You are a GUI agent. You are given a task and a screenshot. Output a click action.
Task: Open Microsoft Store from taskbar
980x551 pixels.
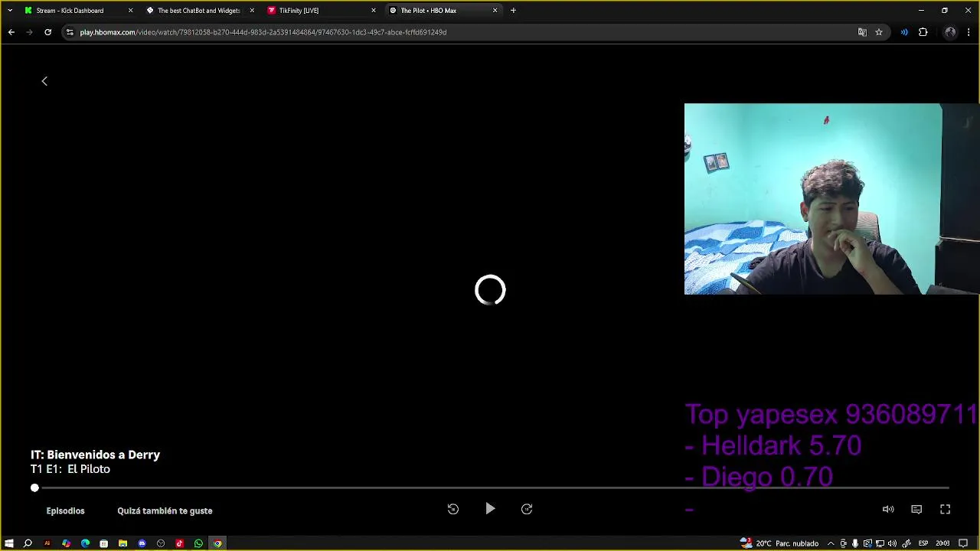pyautogui.click(x=103, y=543)
